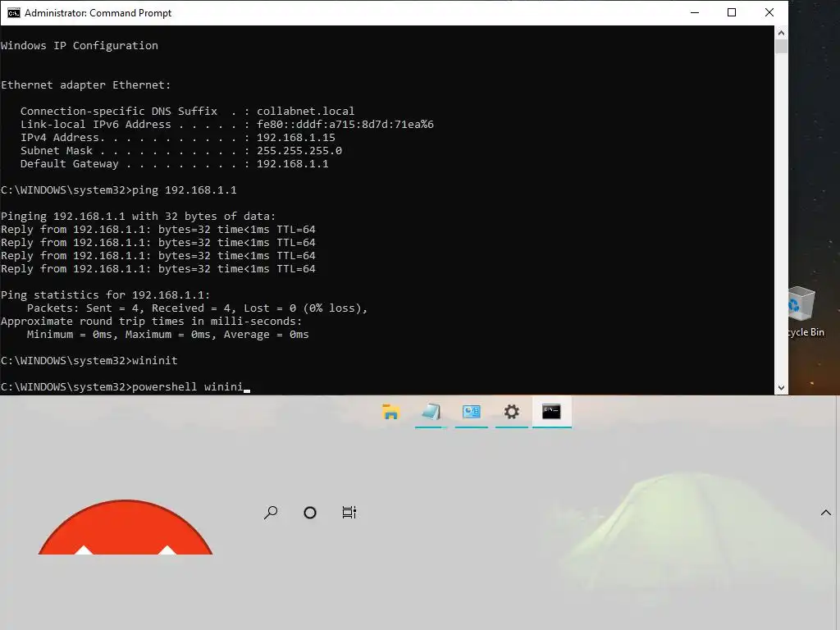Click the 'Administrator: Command Prompt' title text
840x630 pixels.
[x=98, y=13]
